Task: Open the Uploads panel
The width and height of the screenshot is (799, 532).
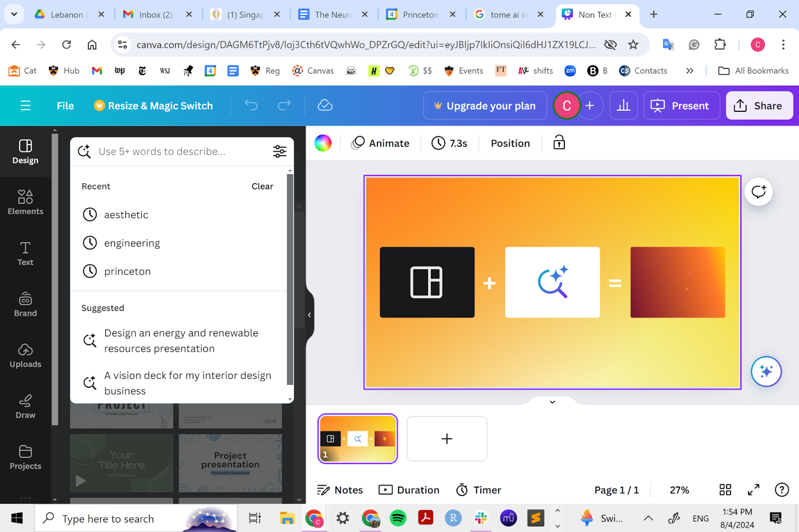Action: (x=25, y=355)
